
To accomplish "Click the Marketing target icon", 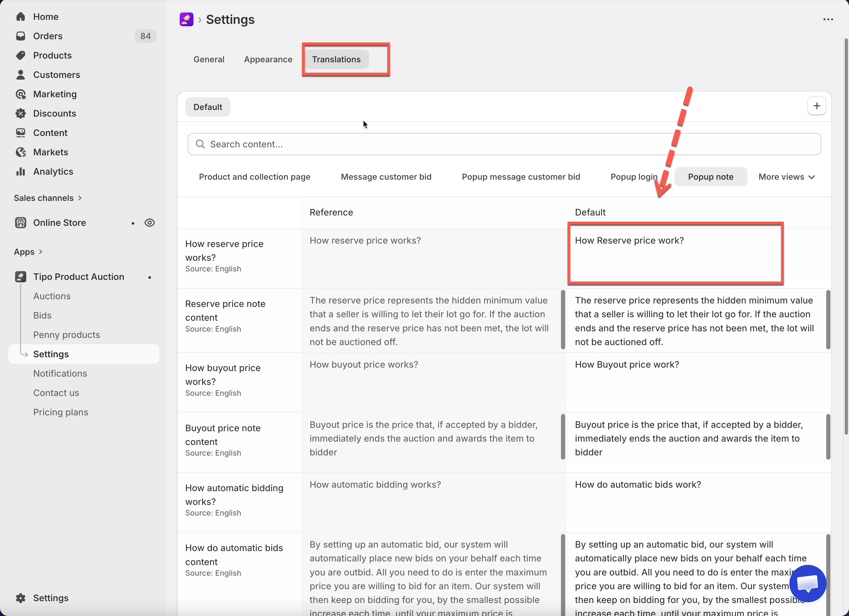I will [x=21, y=94].
